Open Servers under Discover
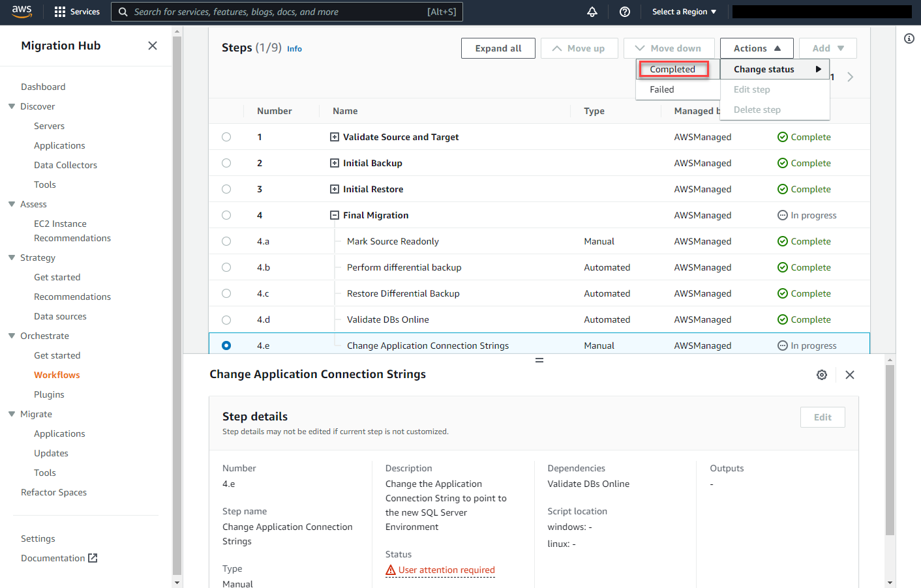The height and width of the screenshot is (588, 921). [x=49, y=126]
